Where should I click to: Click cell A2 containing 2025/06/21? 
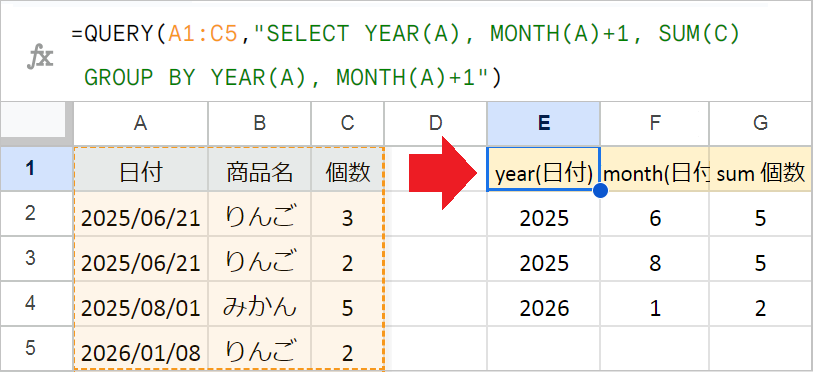(x=141, y=214)
